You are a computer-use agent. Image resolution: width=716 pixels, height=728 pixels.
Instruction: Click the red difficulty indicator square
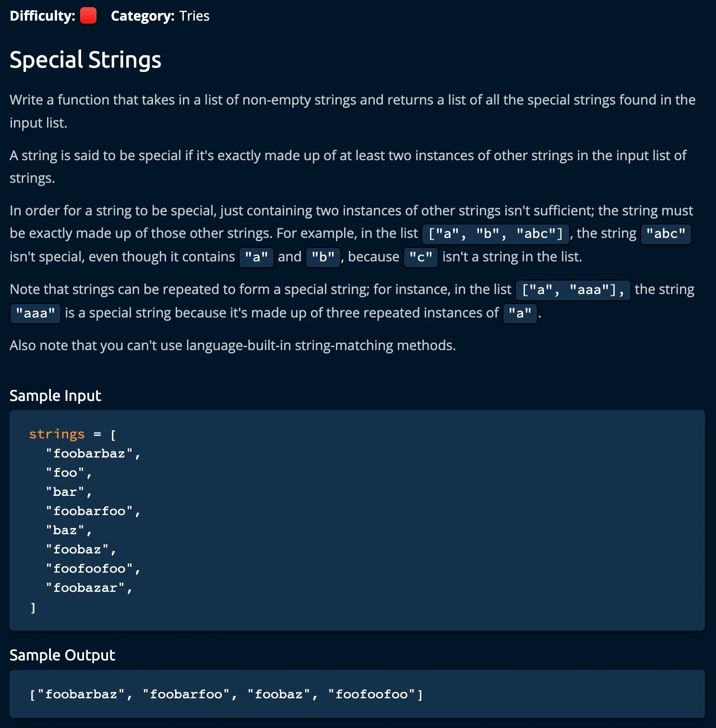[x=88, y=16]
